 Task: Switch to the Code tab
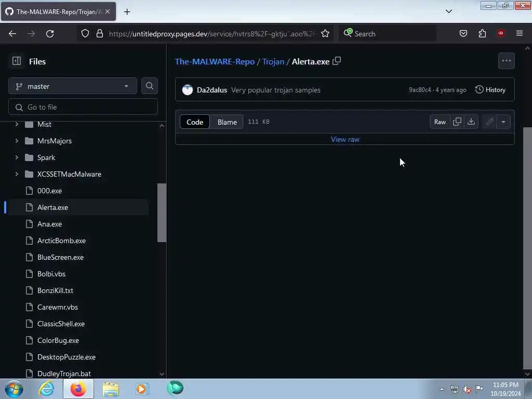pos(195,122)
